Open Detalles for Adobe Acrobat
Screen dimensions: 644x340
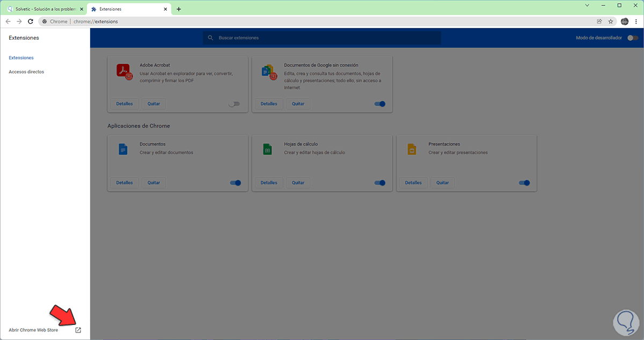point(125,104)
